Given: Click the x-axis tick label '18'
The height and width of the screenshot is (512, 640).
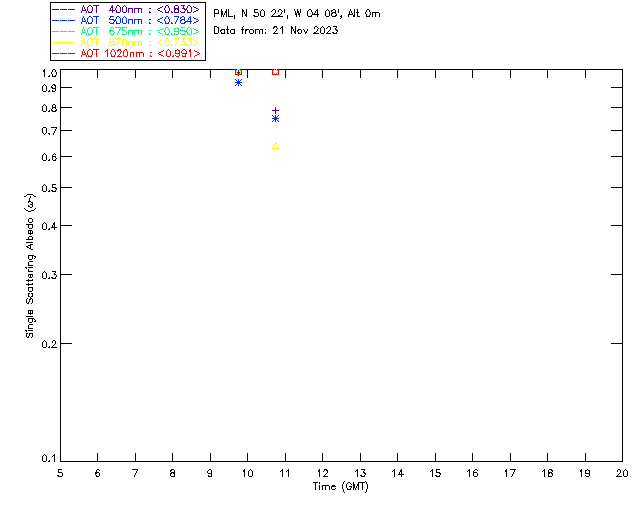Looking at the screenshot, I should 547,473.
